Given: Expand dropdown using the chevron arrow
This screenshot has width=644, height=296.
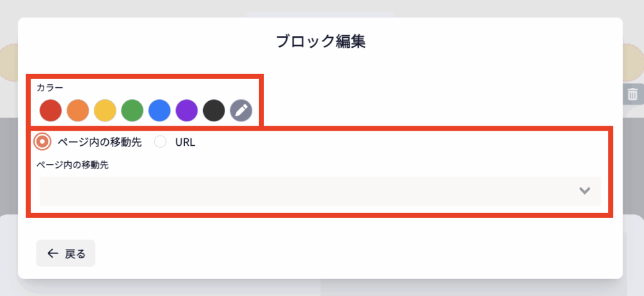Looking at the screenshot, I should pyautogui.click(x=584, y=191).
